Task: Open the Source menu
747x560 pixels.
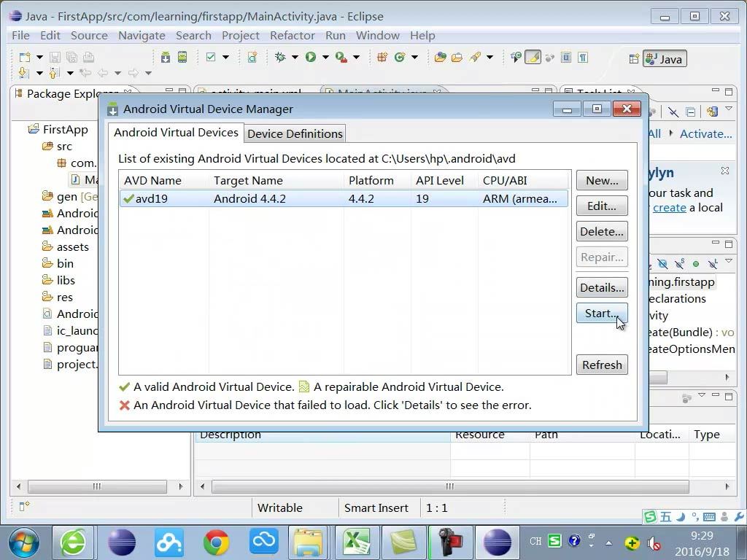Action: pos(89,36)
